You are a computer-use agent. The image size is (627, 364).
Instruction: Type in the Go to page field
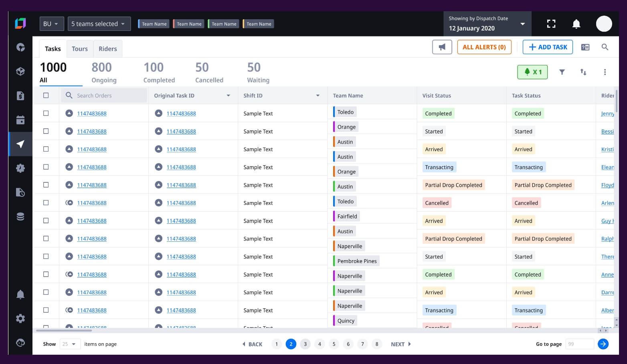pos(579,344)
